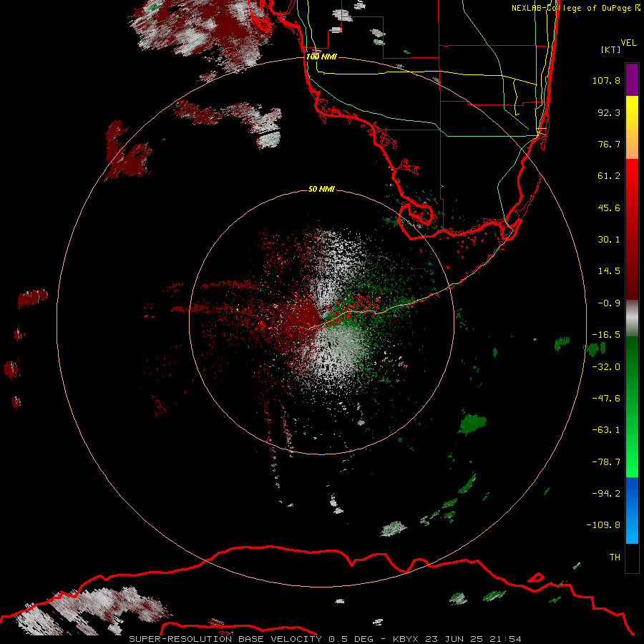Click the 30.1 velocity scale value
Screen dimensions: 644x644
tap(609, 240)
